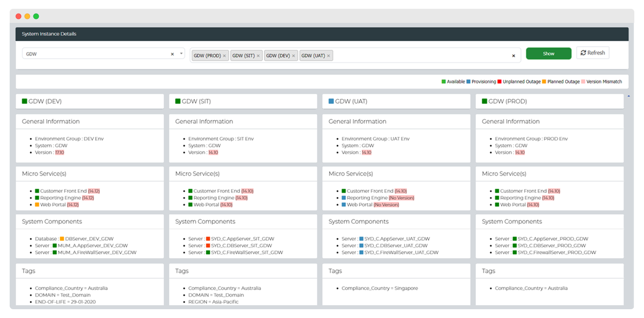Click the blue status icon for SYD_C.AppServer_UAT_GDW
The width and height of the screenshot is (644, 318).
pyautogui.click(x=361, y=239)
